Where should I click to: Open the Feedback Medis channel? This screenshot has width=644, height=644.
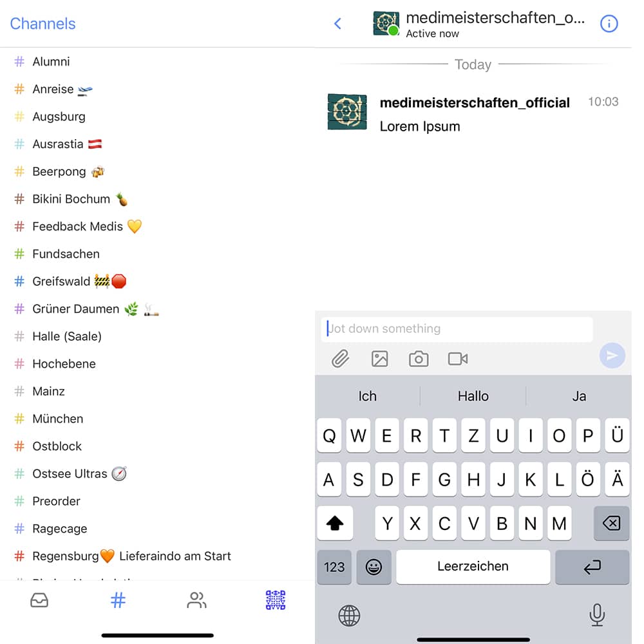(x=79, y=226)
